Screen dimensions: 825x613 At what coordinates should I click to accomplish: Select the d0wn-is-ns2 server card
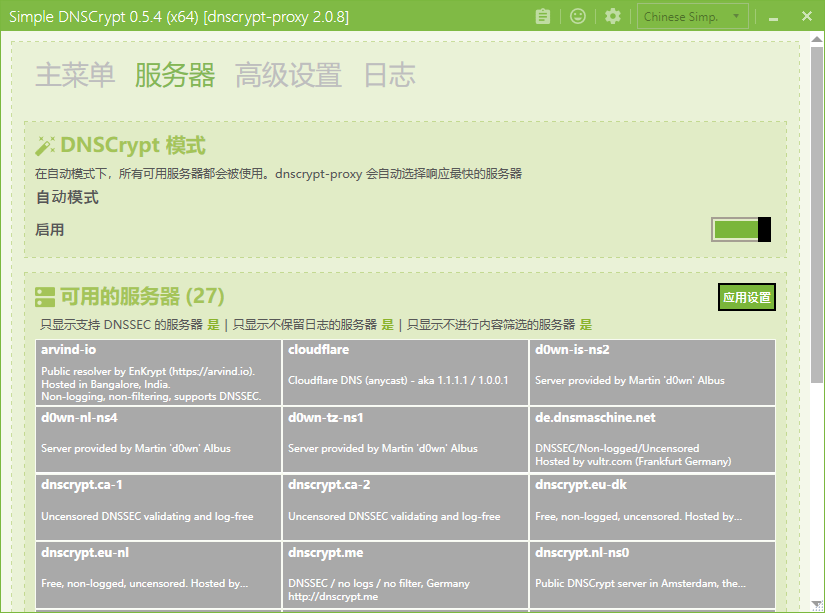click(652, 373)
